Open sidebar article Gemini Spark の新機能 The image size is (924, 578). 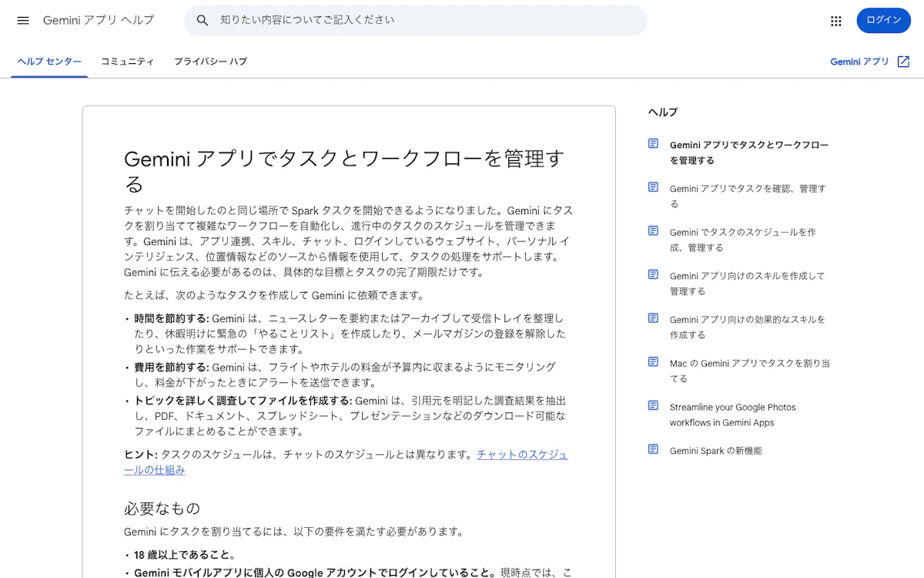click(716, 451)
